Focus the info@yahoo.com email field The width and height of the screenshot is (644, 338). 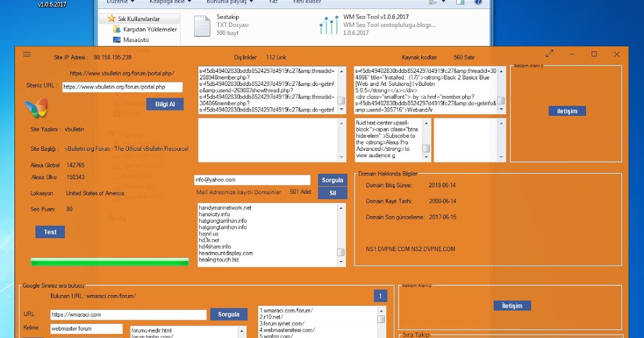pyautogui.click(x=252, y=180)
